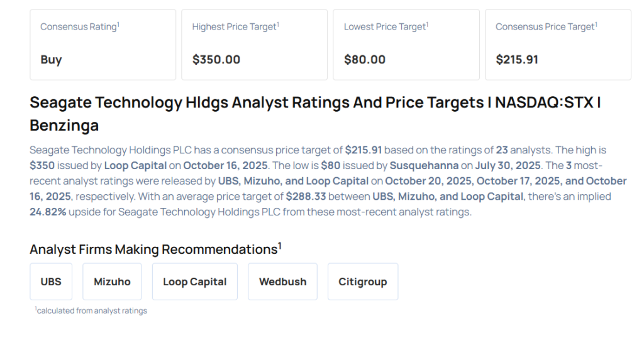Click the Highest Price Target card label
Viewport: 644px width, 338px height.
click(x=235, y=27)
